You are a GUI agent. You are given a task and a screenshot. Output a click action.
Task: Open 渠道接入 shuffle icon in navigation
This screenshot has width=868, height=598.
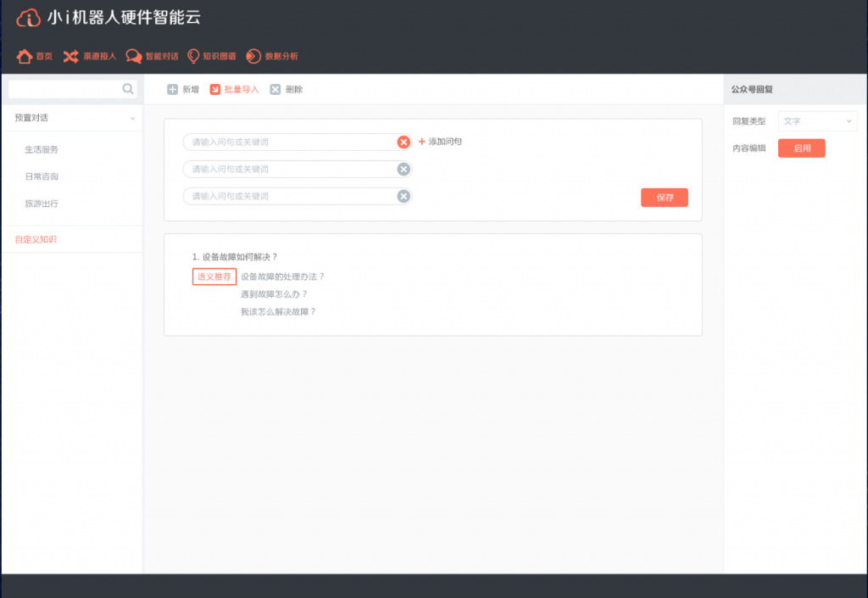(71, 56)
